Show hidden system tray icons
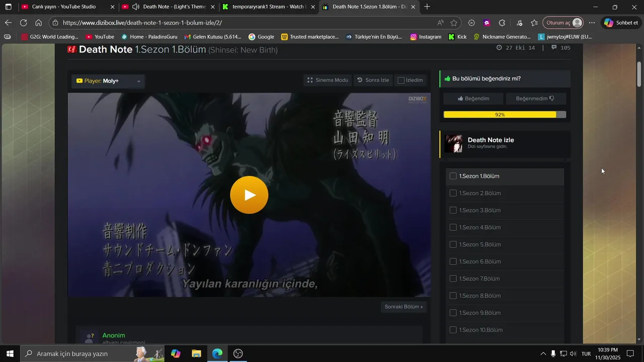The width and height of the screenshot is (644, 362). click(543, 354)
